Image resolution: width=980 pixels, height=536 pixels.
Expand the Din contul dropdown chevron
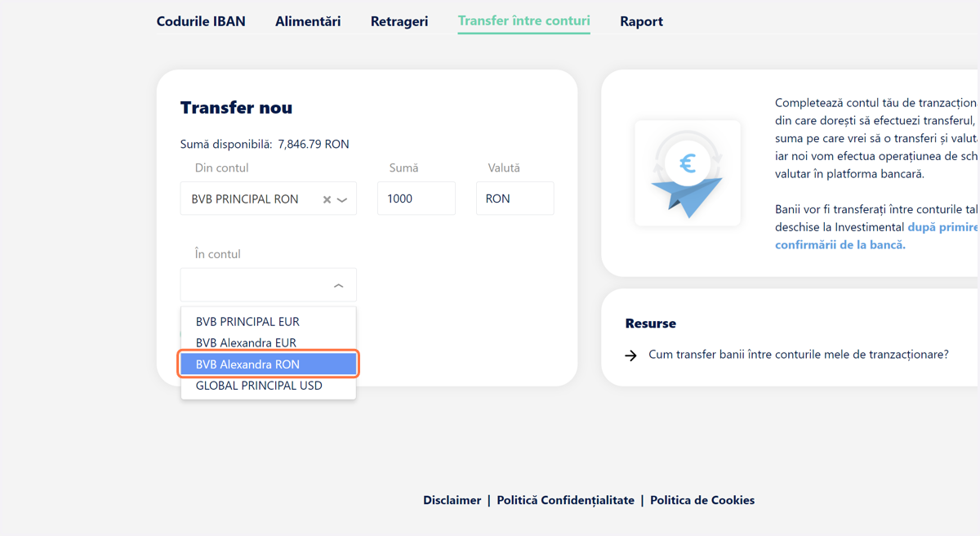click(x=342, y=199)
